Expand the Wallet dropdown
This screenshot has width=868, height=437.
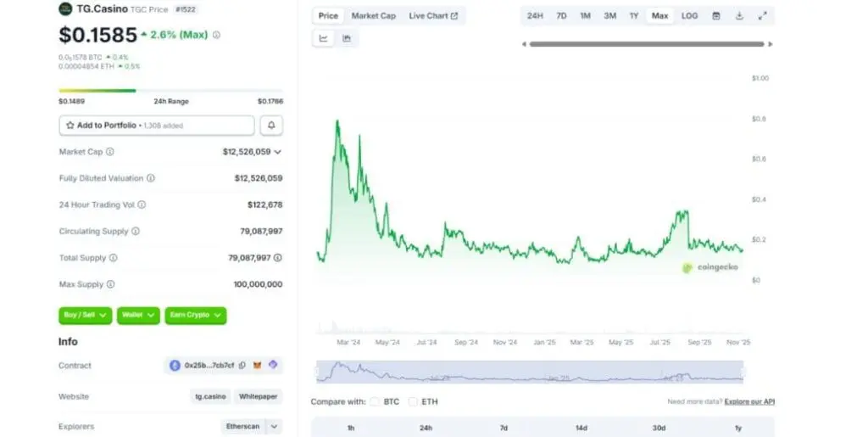pos(138,315)
